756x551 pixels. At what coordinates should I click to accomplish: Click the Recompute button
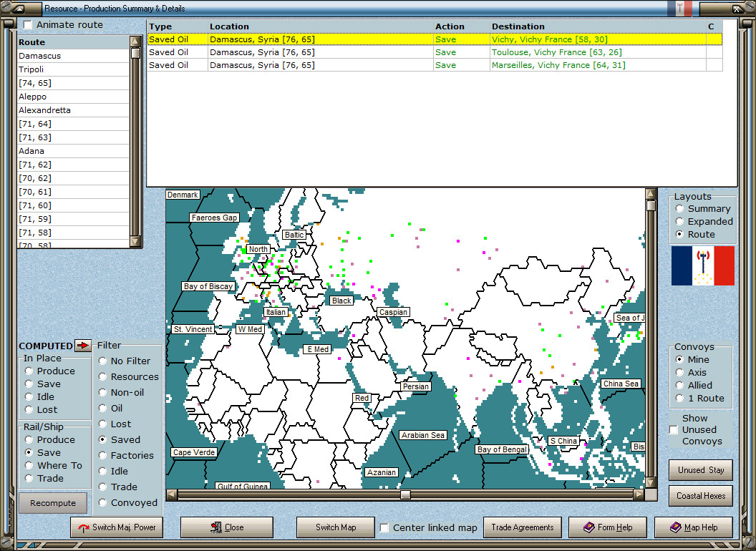point(53,503)
